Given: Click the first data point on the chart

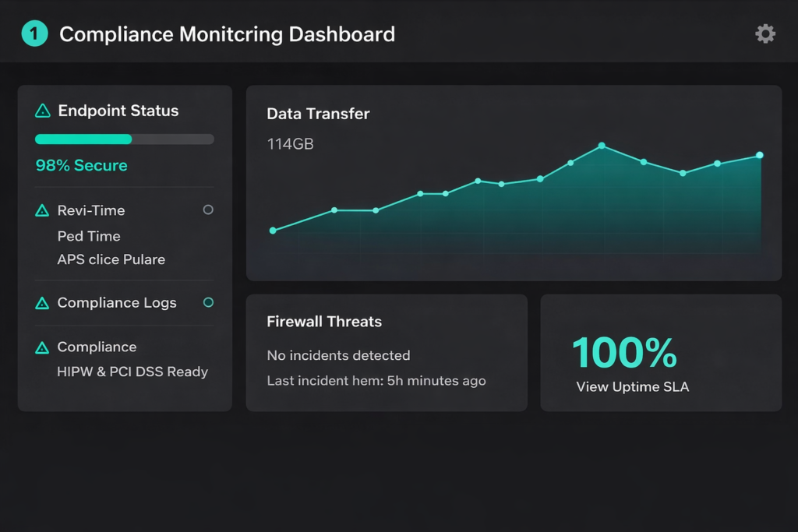Looking at the screenshot, I should tap(273, 231).
